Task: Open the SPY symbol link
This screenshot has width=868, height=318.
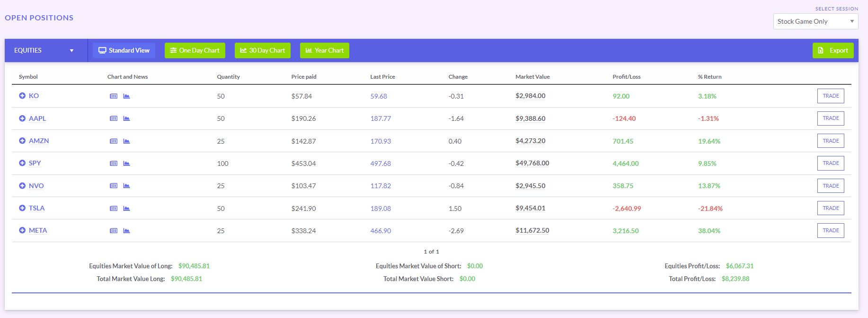Action: [35, 163]
